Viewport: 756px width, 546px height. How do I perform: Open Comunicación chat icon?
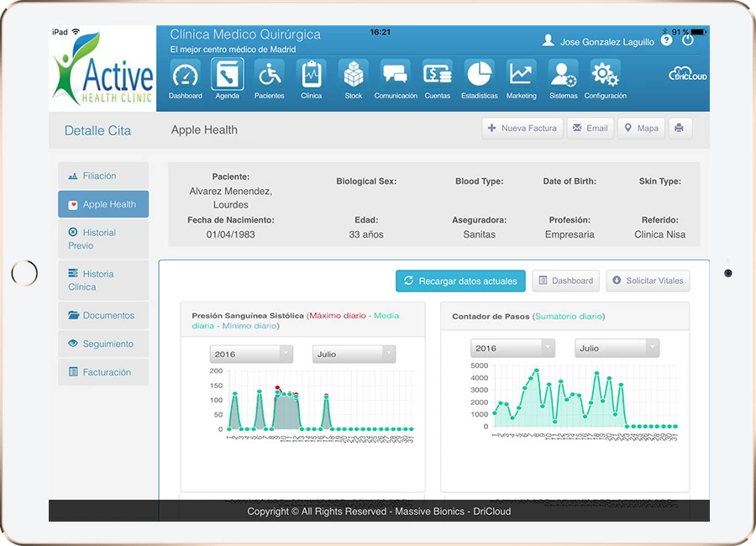pos(396,75)
